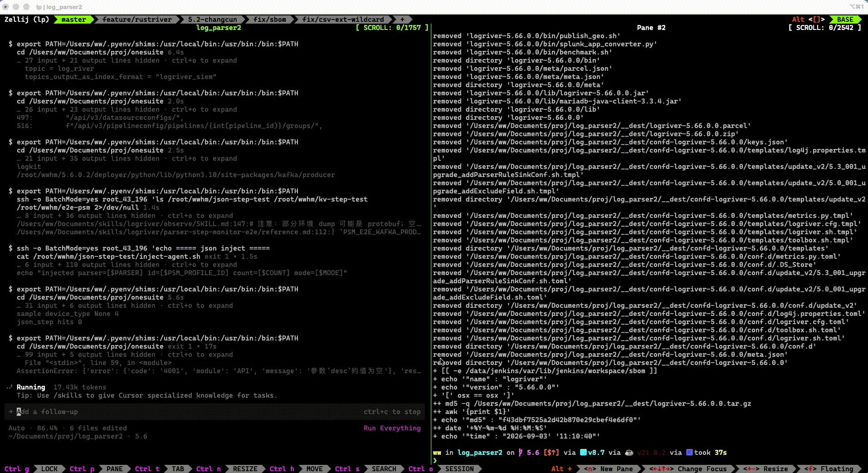Open the fix/csv-ext-wildcard tab
The image size is (868, 473).
click(343, 20)
